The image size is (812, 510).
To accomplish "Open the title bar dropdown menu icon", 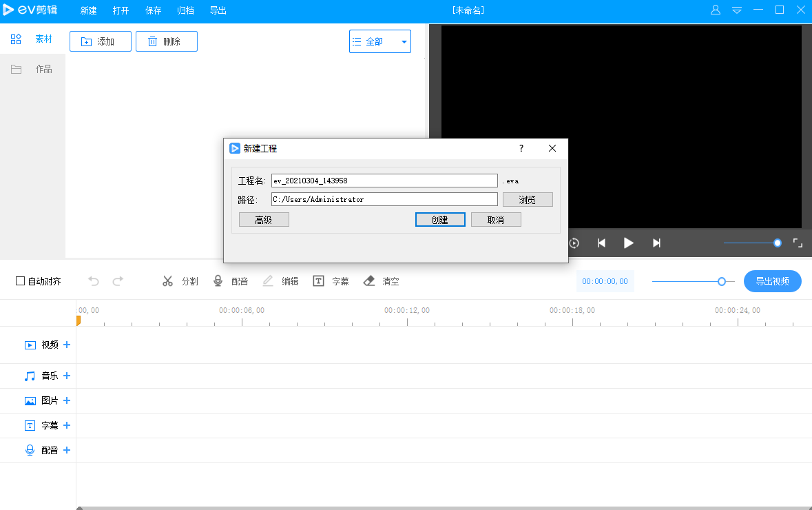I will point(737,10).
